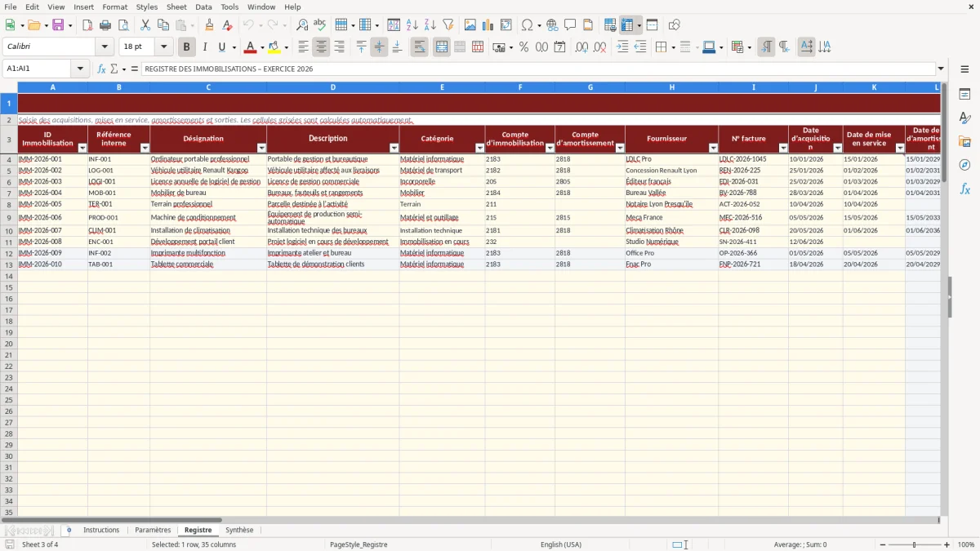Switch to the Synthèse sheet tab
This screenshot has height=551, width=980.
coord(239,530)
